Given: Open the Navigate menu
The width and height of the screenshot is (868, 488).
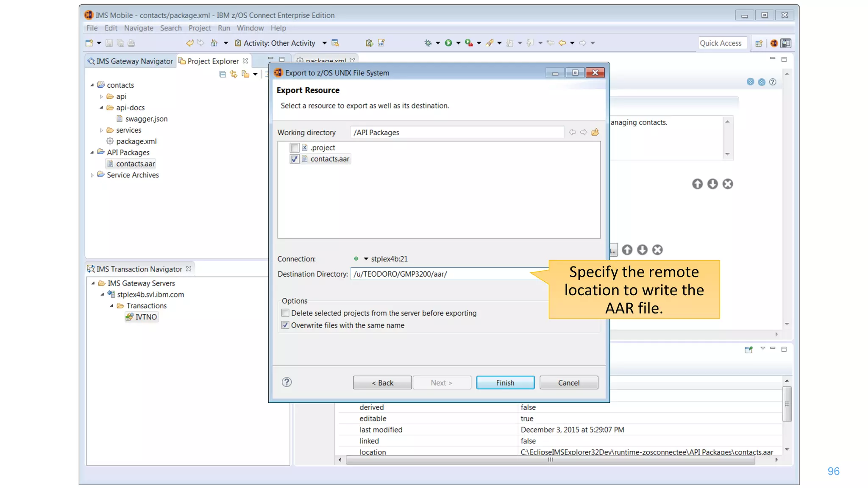Looking at the screenshot, I should click(x=139, y=28).
